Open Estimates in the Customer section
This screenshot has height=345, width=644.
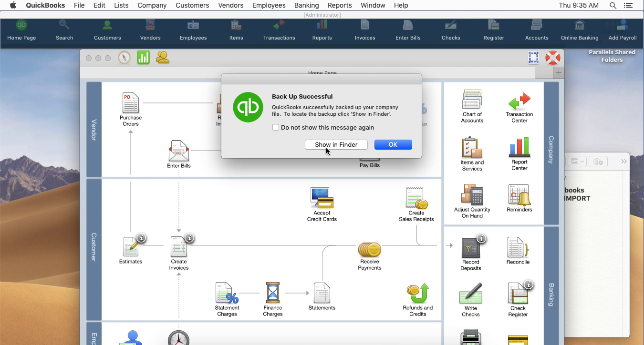pyautogui.click(x=130, y=250)
